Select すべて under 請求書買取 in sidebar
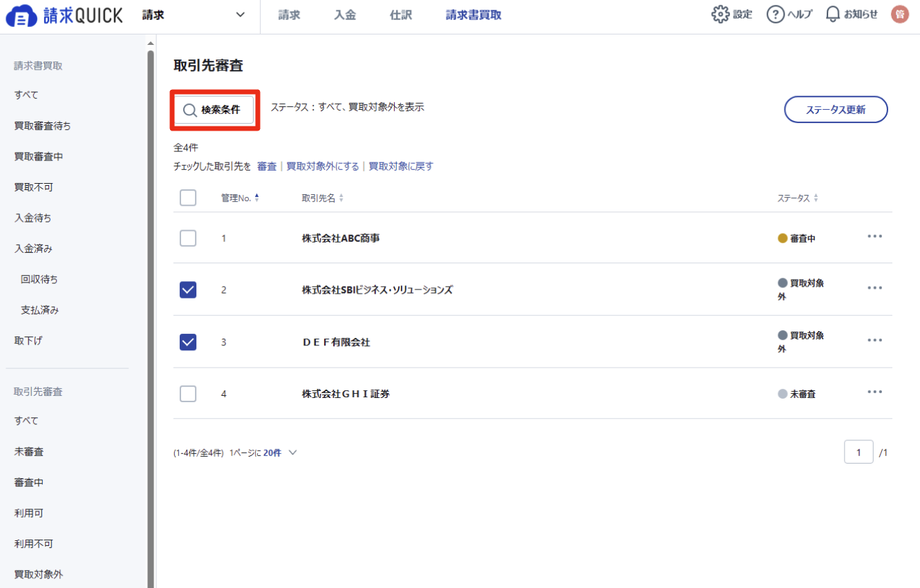Viewport: 920px width, 588px height. coord(26,95)
